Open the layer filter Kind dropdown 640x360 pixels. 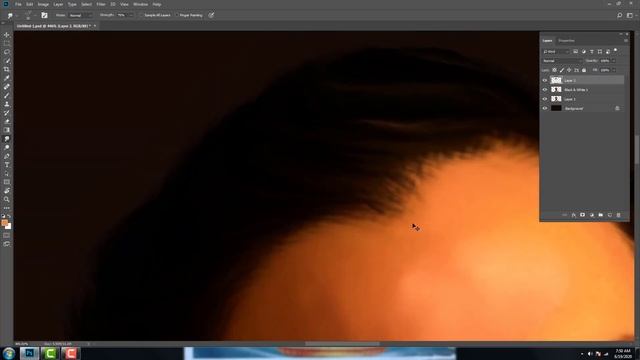(556, 52)
